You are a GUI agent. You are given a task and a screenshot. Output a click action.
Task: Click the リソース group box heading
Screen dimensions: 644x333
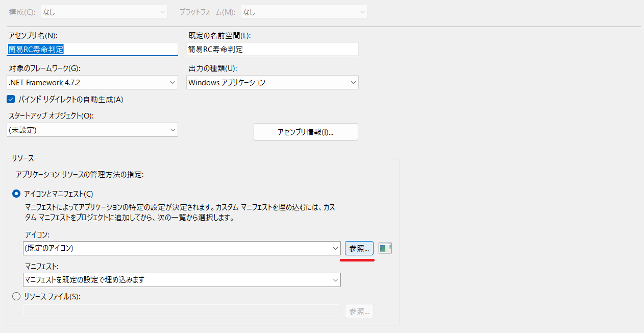coord(23,158)
